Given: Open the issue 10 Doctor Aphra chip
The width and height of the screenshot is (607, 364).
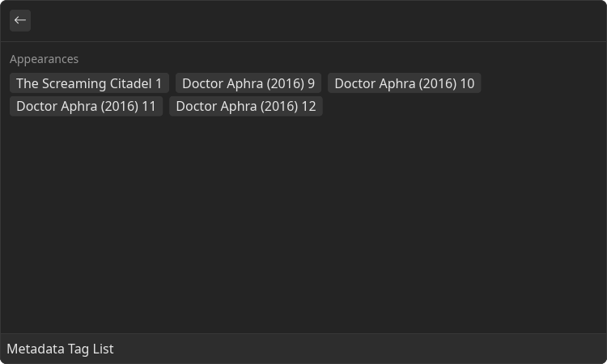Looking at the screenshot, I should click(404, 83).
